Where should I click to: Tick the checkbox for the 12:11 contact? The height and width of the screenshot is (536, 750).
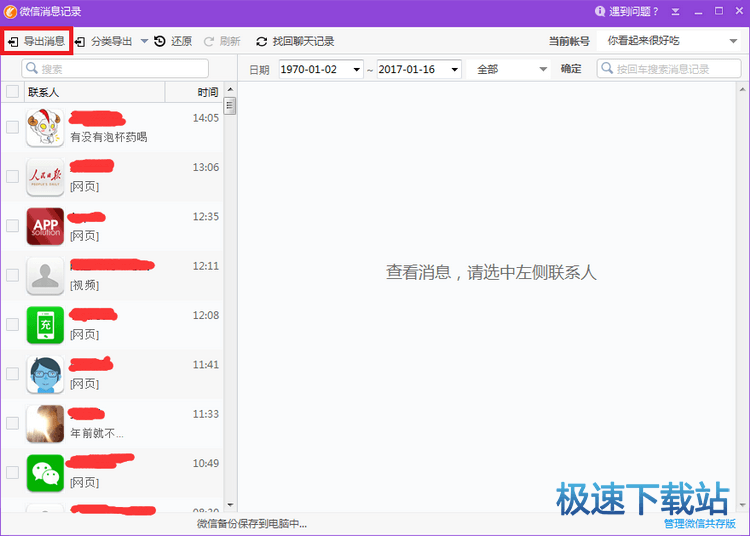point(12,275)
